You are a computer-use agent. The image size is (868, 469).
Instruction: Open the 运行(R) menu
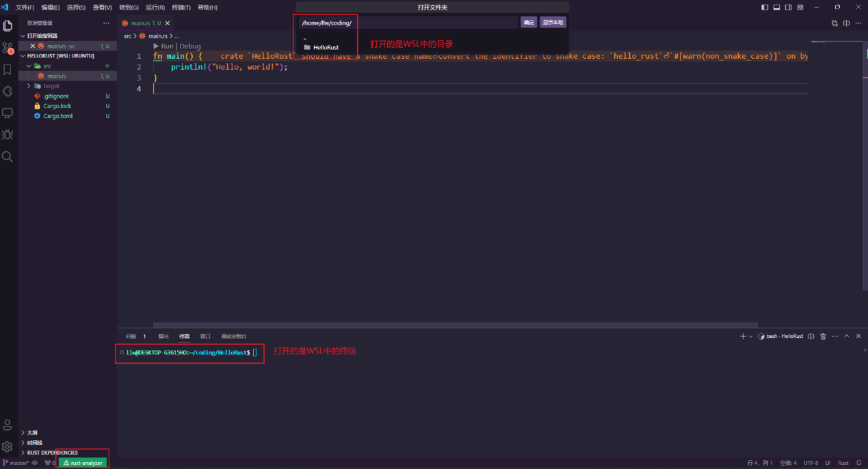155,8
